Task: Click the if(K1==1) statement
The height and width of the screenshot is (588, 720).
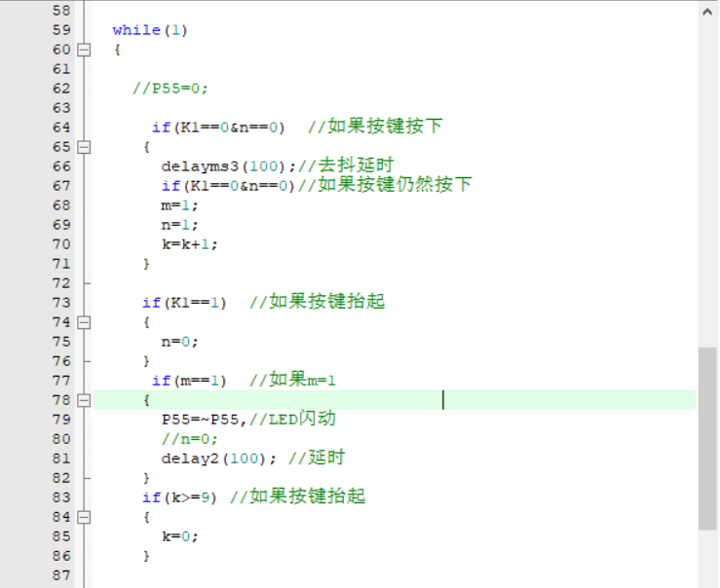Action: point(184,303)
